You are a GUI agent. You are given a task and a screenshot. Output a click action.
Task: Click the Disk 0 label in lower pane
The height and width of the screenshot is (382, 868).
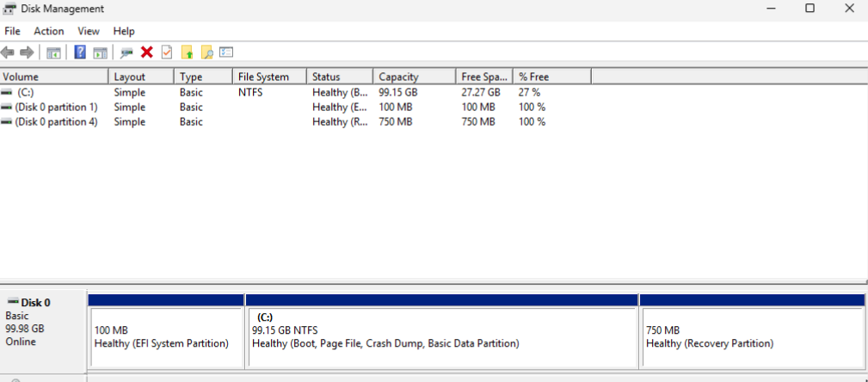[35, 303]
